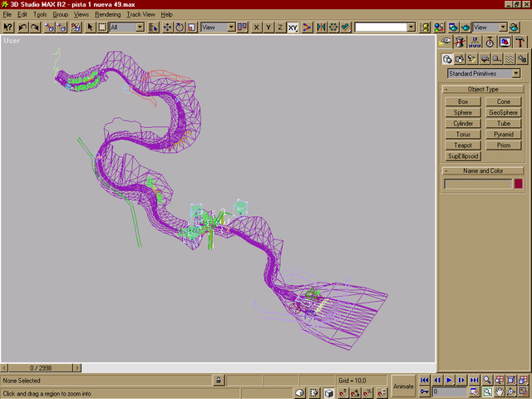532x399 pixels.
Task: Undo the last action
Action: (22, 27)
